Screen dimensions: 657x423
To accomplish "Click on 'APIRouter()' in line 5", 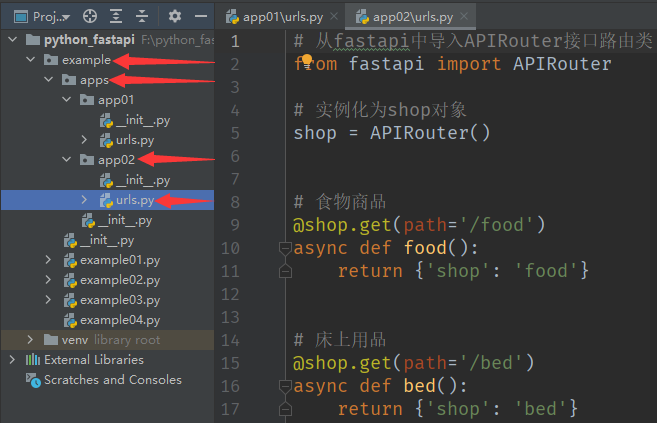I will click(429, 133).
